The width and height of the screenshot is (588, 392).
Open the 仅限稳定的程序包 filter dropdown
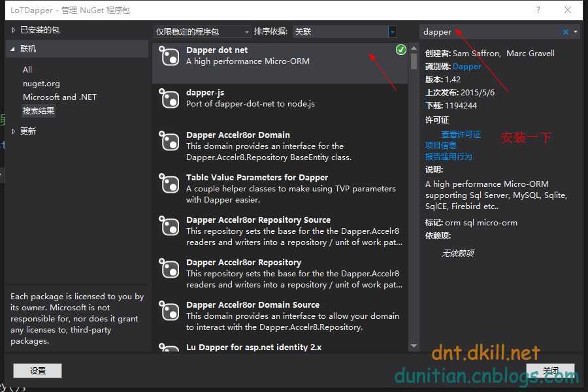pos(202,32)
